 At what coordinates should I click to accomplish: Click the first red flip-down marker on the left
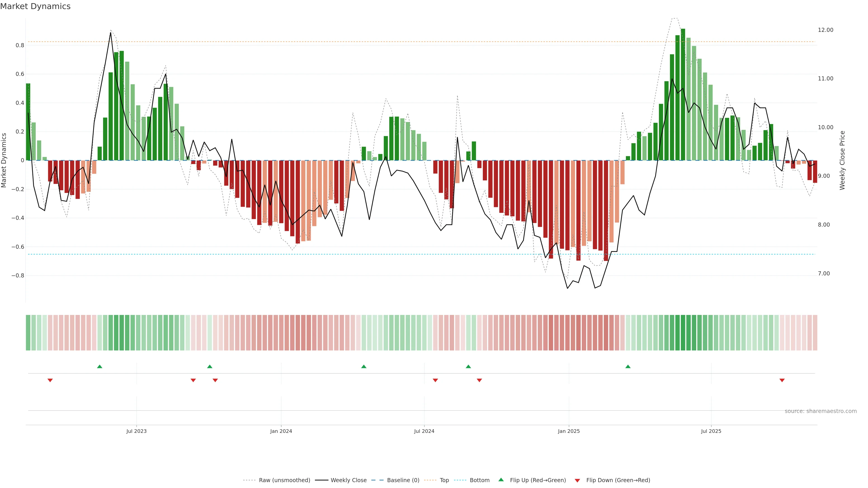[50, 380]
